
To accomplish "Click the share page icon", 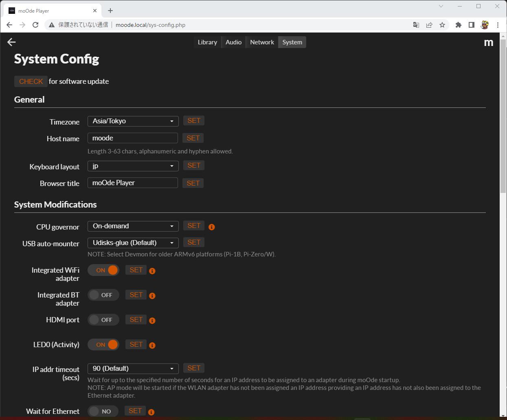I will (x=429, y=25).
